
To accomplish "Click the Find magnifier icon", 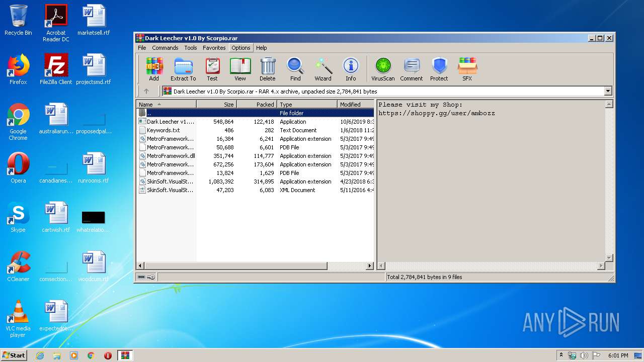I will click(x=295, y=69).
